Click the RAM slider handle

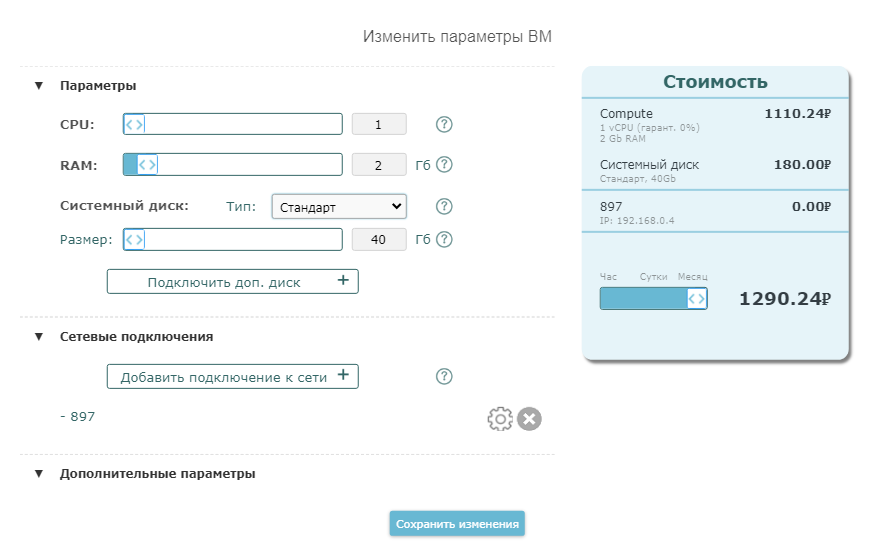click(x=147, y=165)
